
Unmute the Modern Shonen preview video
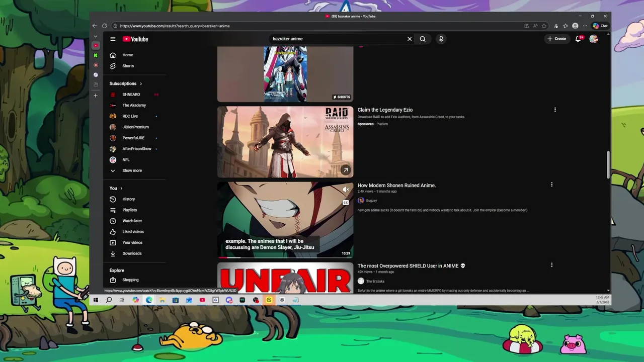346,190
